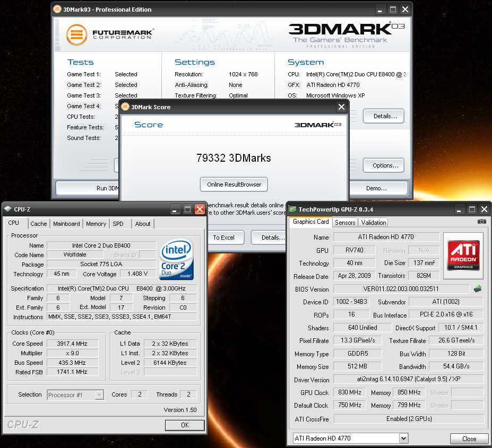Close the GPU-Z window with X
492x448 pixels.
point(484,209)
